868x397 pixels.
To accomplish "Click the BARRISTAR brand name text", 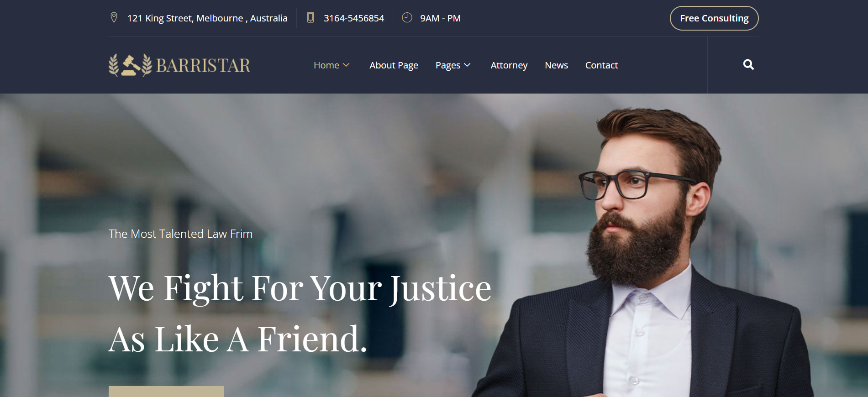I will click(x=203, y=65).
